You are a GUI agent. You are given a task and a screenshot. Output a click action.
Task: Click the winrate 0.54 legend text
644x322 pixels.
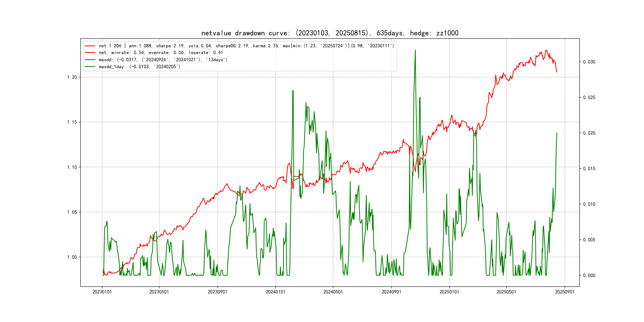coord(160,53)
